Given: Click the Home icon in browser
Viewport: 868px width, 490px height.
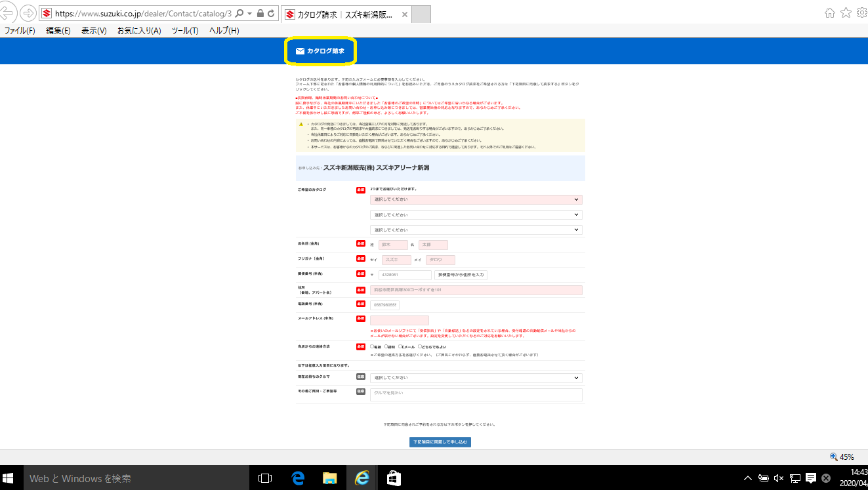Looking at the screenshot, I should [x=831, y=12].
